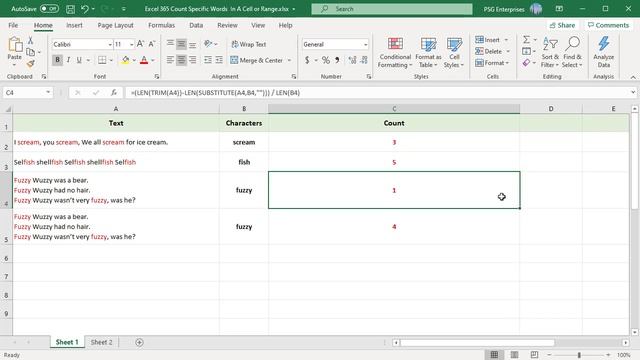640x360 pixels.
Task: Click the Borders icon
Action: pyautogui.click(x=102, y=60)
